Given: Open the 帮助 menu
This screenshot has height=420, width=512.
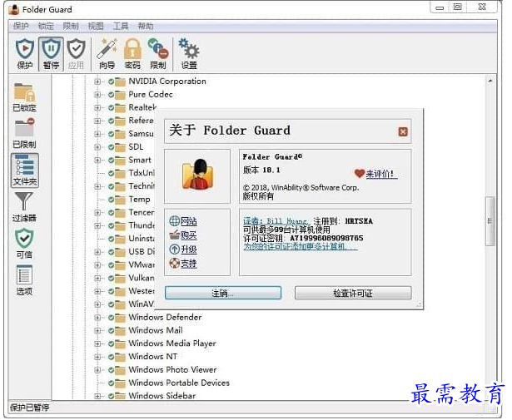Looking at the screenshot, I should (146, 26).
